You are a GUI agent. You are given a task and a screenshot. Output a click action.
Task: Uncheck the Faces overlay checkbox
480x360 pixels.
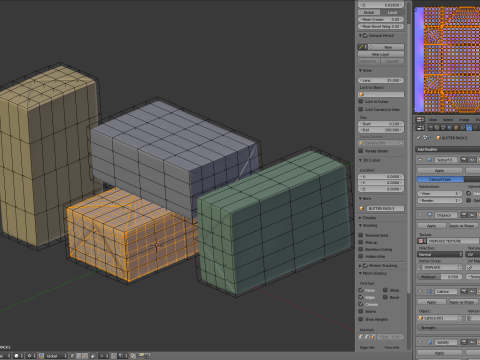[x=361, y=290]
